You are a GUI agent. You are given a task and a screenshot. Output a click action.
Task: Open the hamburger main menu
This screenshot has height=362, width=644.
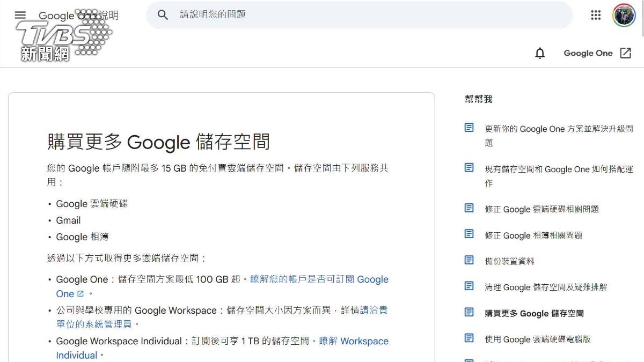pyautogui.click(x=20, y=15)
